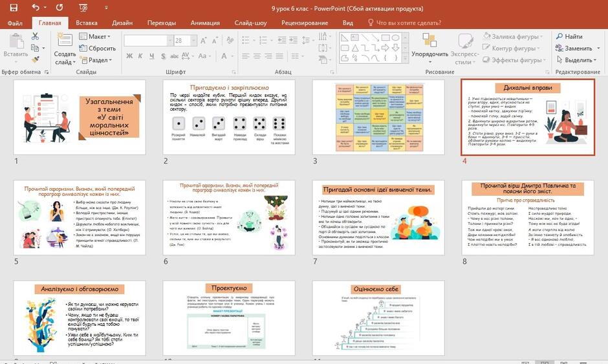Select the Анимация tab

coord(205,23)
